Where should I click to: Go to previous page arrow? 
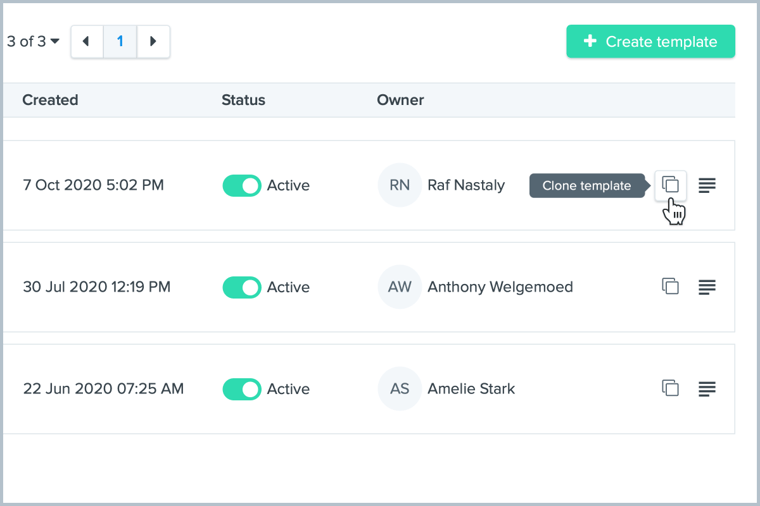[x=86, y=42]
